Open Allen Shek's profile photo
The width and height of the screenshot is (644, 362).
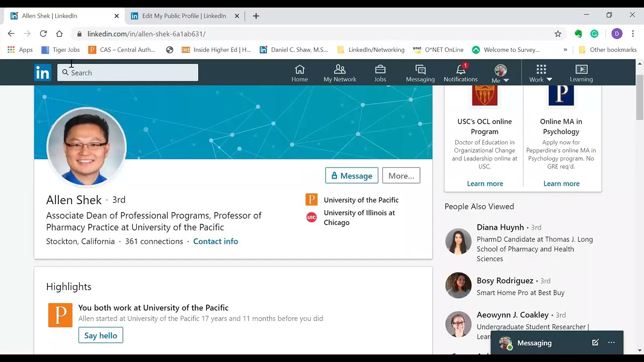pos(86,146)
